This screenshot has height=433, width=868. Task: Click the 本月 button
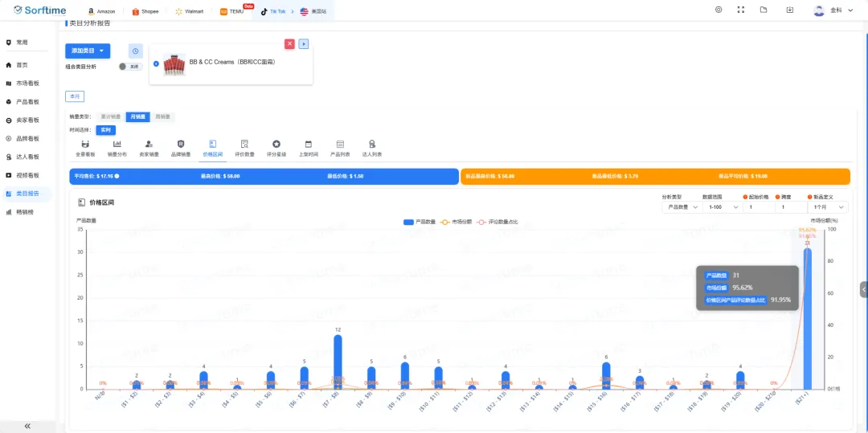pos(75,96)
